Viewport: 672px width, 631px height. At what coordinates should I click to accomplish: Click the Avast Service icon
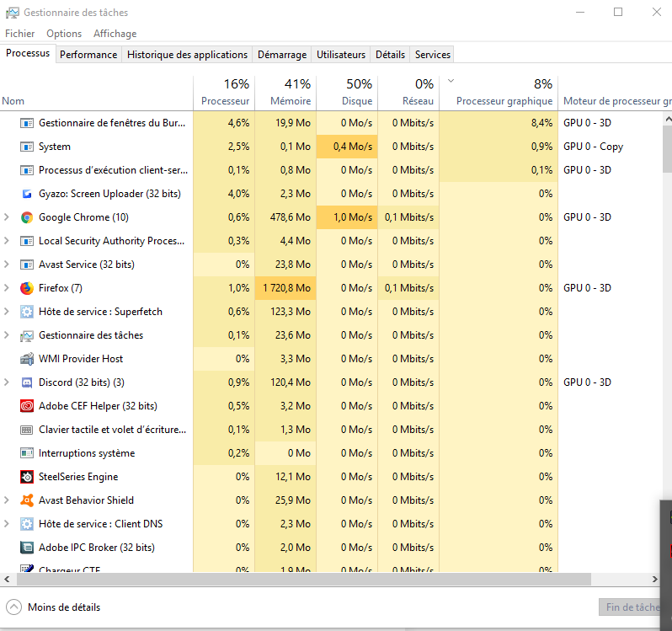pos(27,265)
